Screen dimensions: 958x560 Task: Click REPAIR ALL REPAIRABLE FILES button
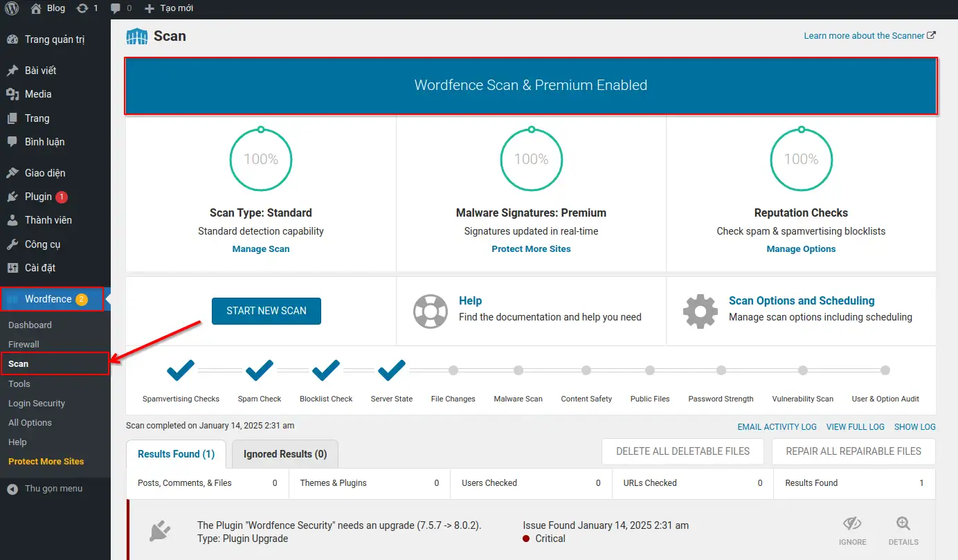click(x=853, y=451)
